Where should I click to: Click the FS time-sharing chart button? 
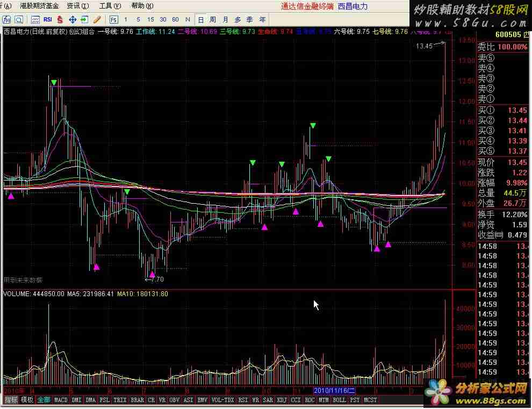click(x=113, y=19)
